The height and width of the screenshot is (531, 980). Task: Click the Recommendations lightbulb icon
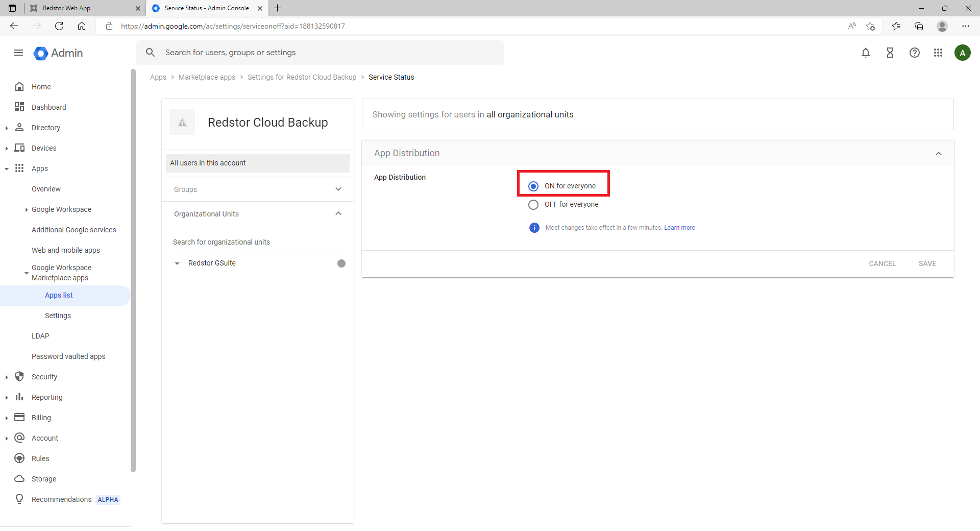[x=19, y=499]
